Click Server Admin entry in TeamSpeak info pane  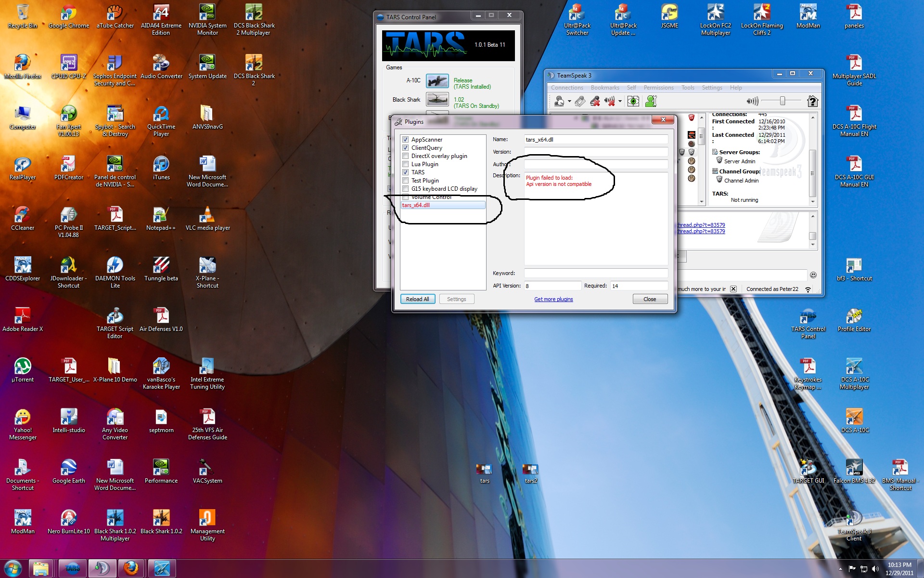point(740,161)
